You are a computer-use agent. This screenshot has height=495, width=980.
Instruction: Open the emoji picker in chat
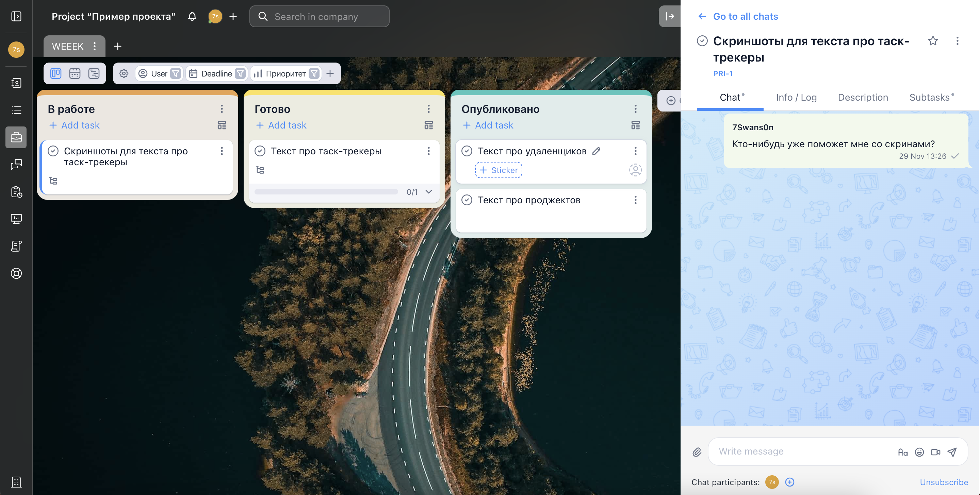coord(919,452)
